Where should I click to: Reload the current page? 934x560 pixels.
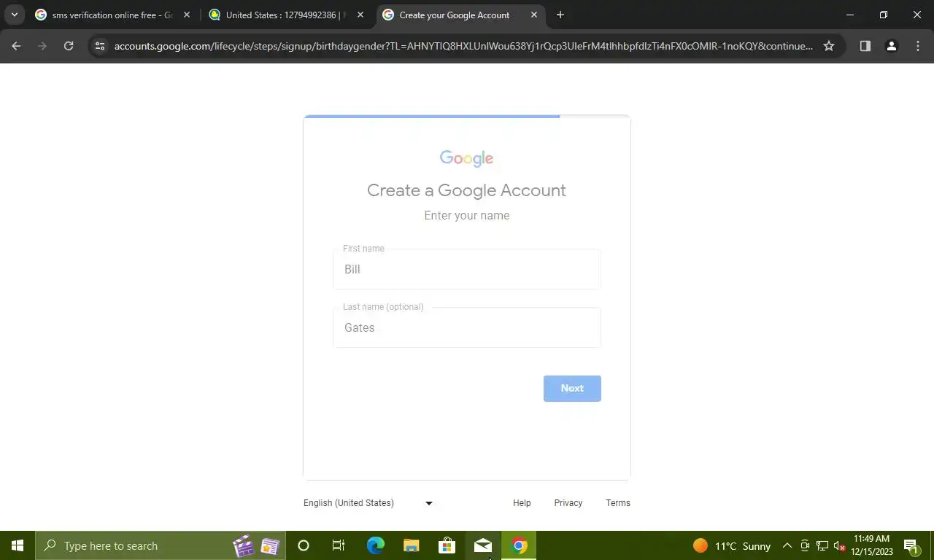[69, 46]
